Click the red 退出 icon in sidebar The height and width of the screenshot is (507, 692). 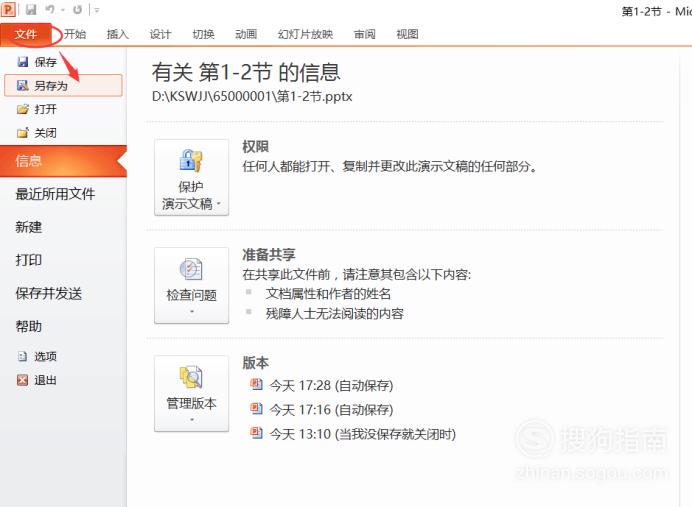click(x=23, y=380)
